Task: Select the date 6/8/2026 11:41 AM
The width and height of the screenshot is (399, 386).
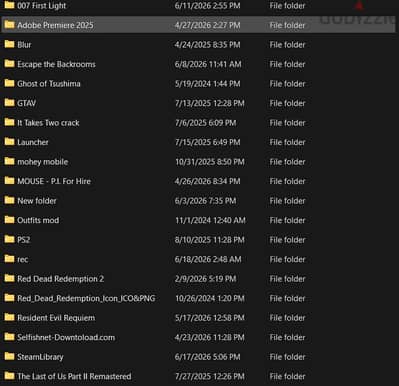Action: pos(208,64)
